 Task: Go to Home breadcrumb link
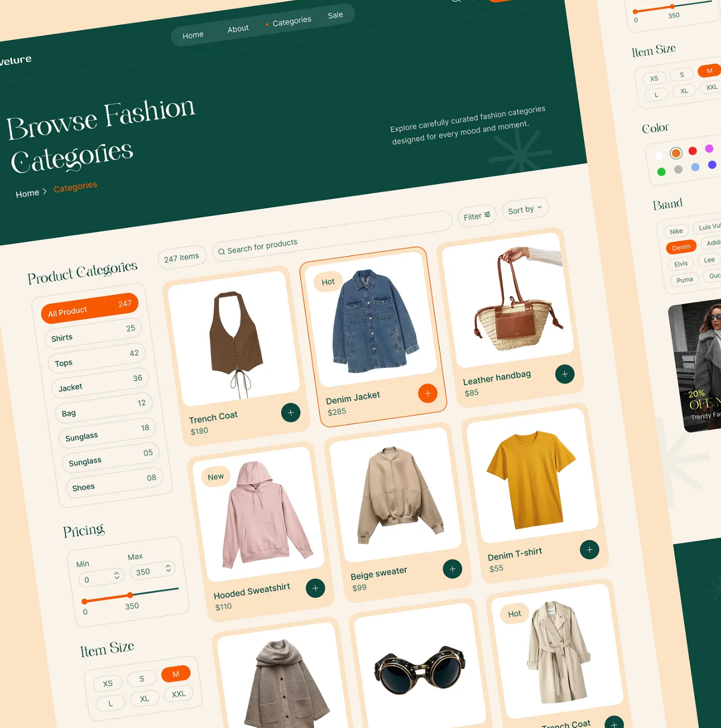click(x=28, y=193)
